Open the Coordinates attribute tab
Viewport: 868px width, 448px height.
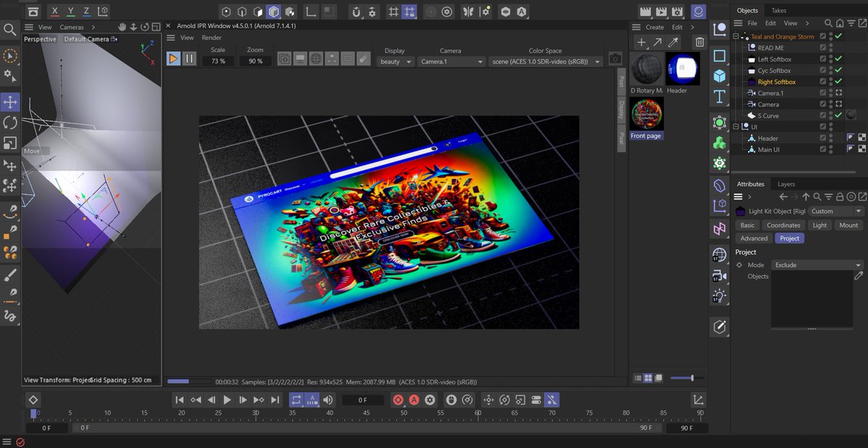point(783,225)
